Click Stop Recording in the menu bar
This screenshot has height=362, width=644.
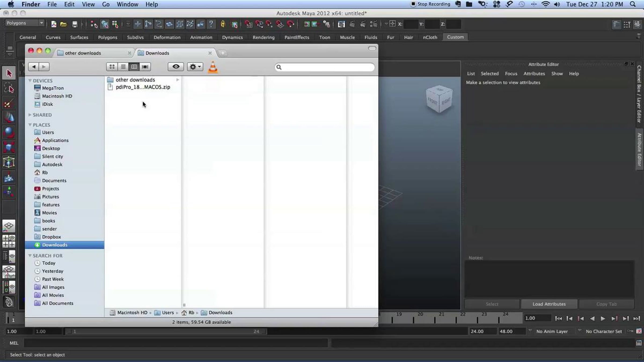coord(431,4)
